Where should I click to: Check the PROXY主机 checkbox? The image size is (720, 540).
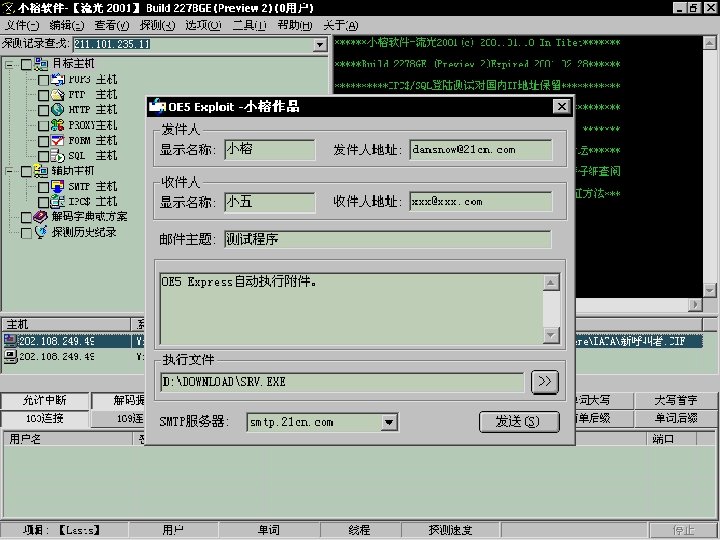(43, 126)
